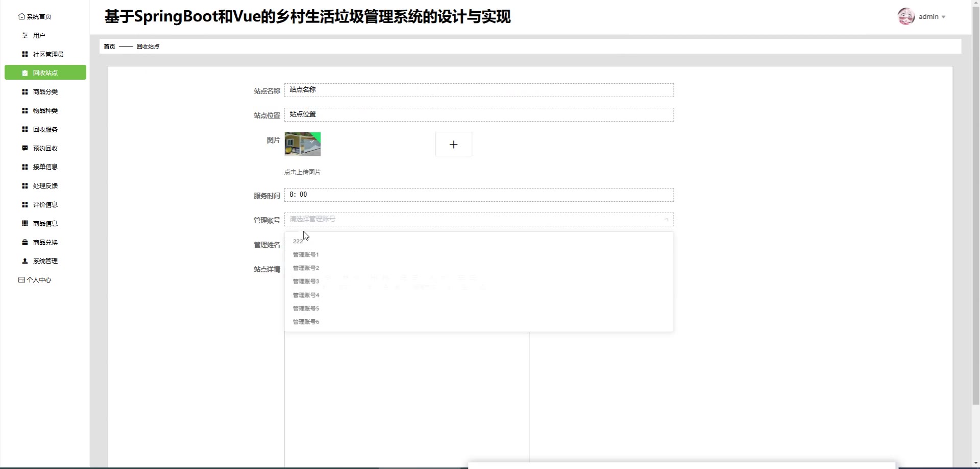This screenshot has width=980, height=469.
Task: Open the 处理反馈 menu item
Action: pos(45,186)
